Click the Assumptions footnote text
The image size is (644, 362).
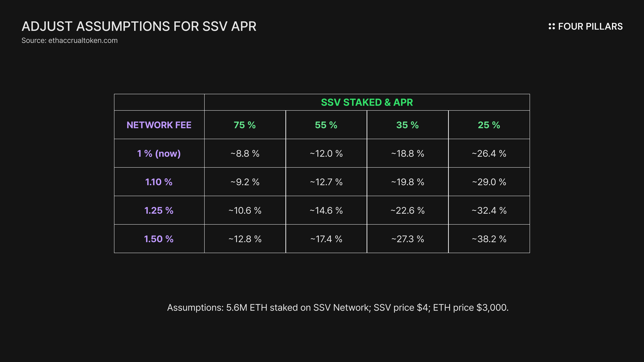(338, 308)
